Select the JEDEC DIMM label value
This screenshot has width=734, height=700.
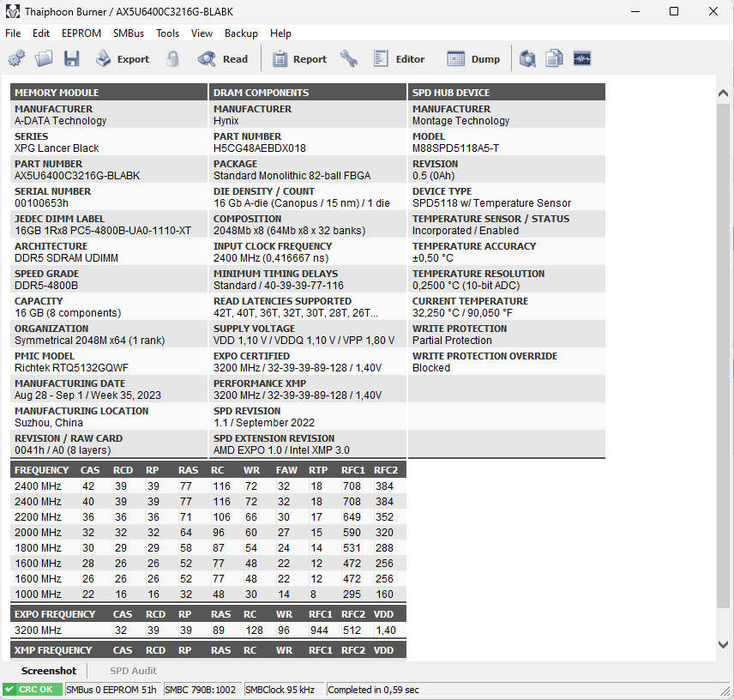coord(103,231)
